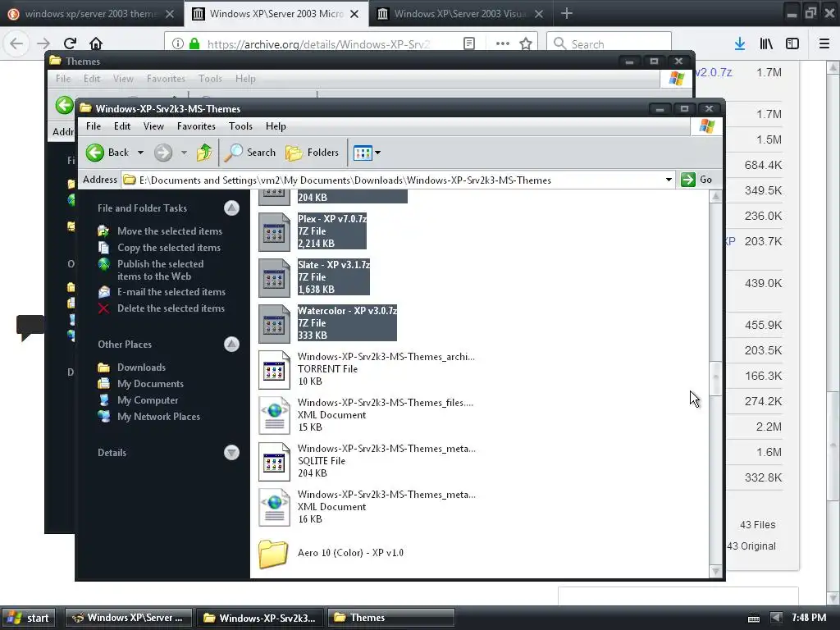Reload the archive.org page

click(70, 43)
